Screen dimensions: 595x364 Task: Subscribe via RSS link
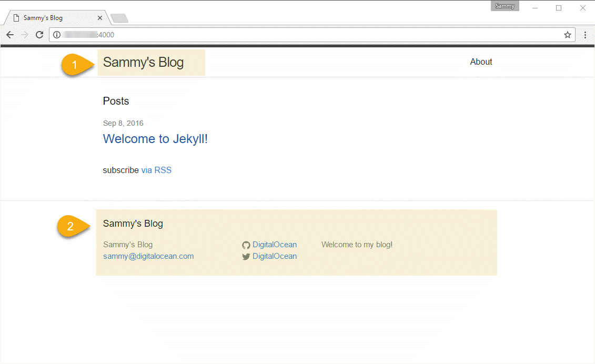(x=156, y=170)
